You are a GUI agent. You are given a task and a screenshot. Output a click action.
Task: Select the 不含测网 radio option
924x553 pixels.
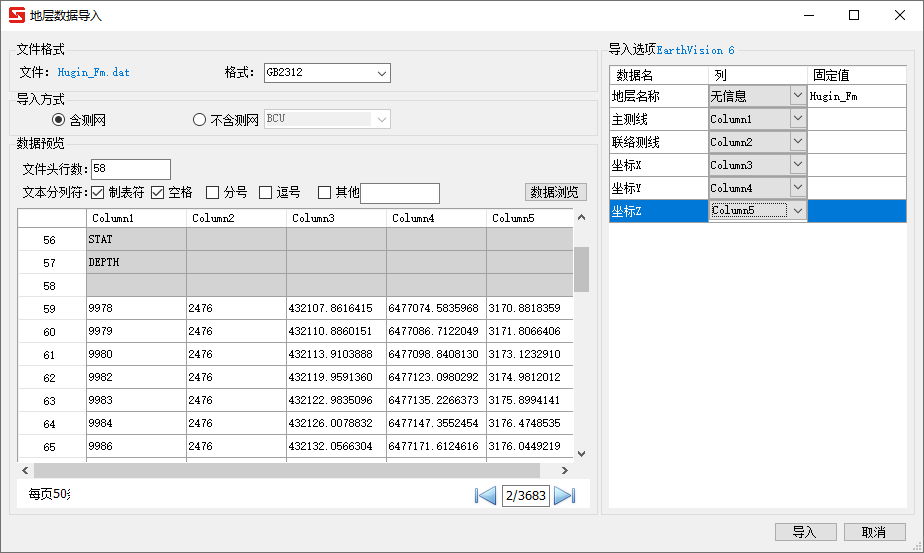click(199, 120)
